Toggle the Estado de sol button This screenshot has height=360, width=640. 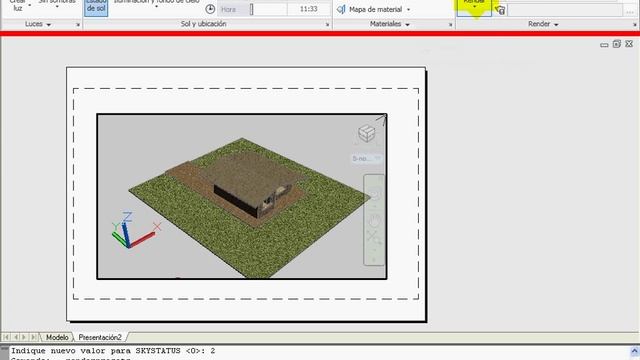click(96, 8)
